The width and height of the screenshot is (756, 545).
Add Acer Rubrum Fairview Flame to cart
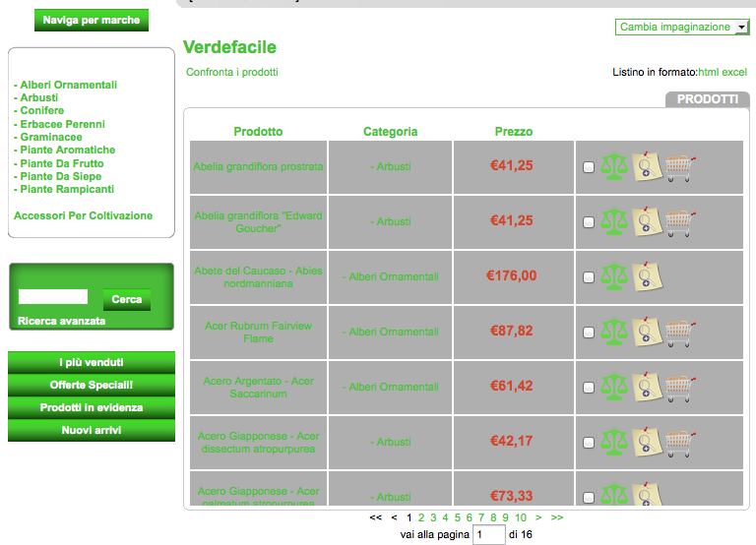pyautogui.click(x=680, y=333)
